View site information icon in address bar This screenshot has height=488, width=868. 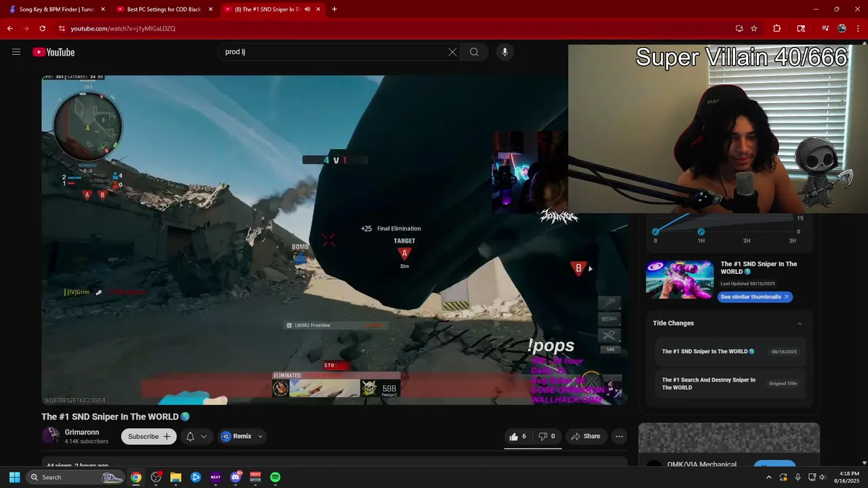click(x=61, y=28)
